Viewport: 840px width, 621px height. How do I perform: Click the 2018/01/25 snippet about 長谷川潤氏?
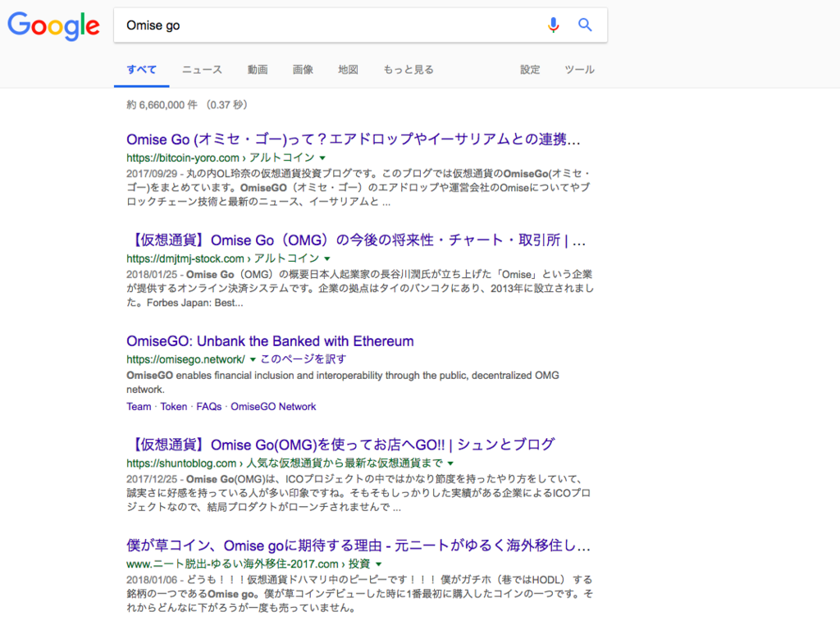360,288
